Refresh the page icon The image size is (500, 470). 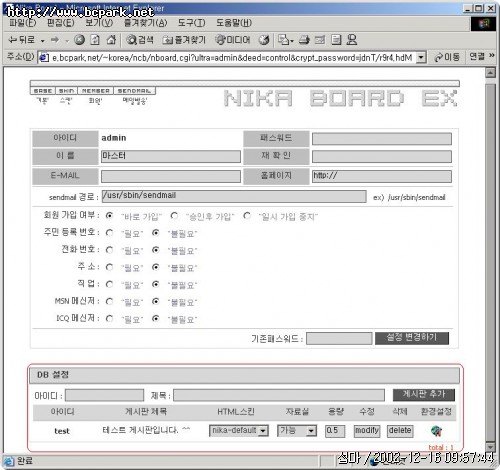pos(95,40)
